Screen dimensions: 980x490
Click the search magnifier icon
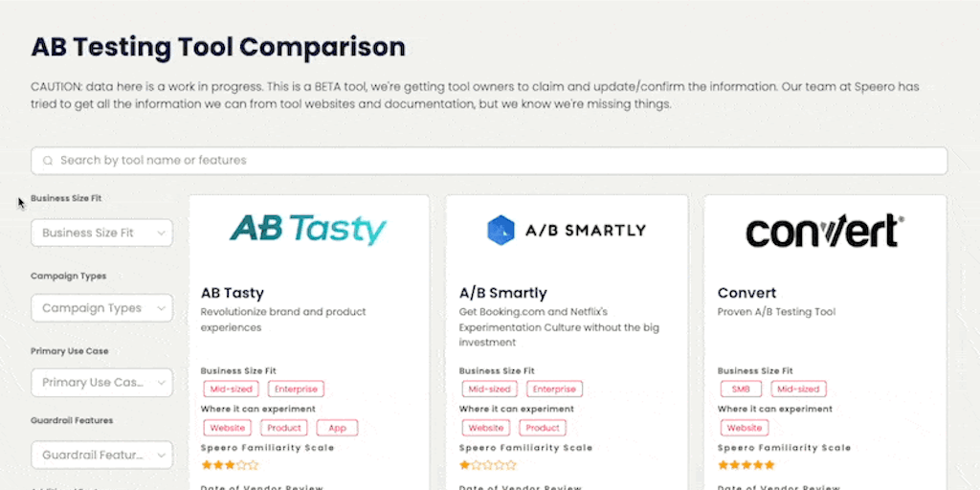point(47,161)
